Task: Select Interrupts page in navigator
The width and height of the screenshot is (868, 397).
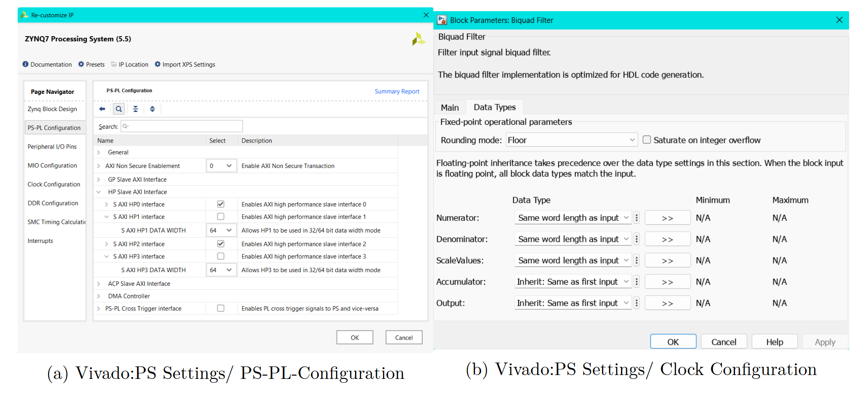Action: coord(40,241)
